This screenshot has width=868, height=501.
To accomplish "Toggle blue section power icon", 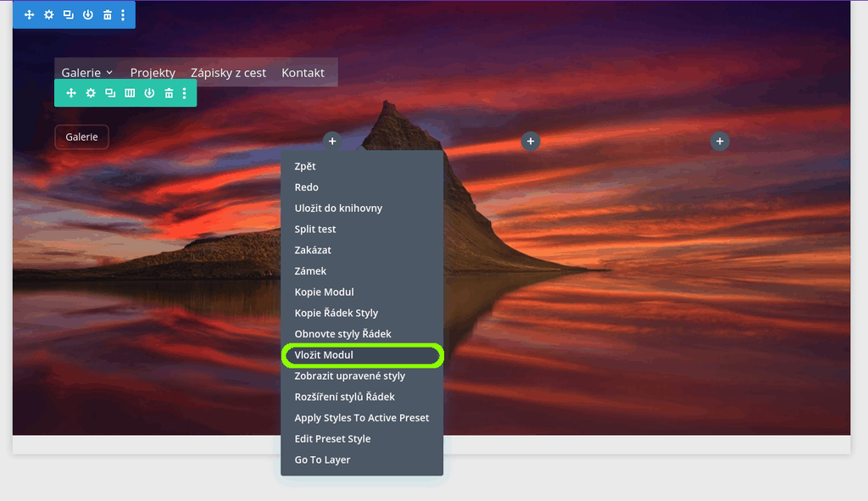I will click(x=88, y=15).
